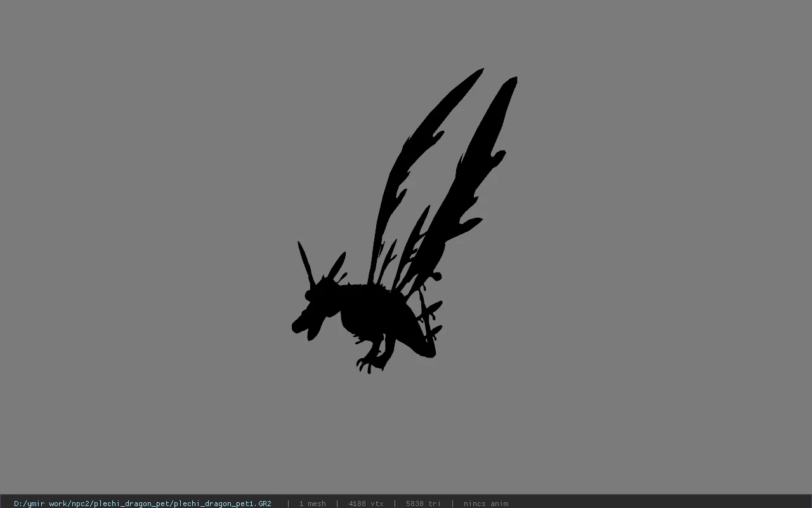Click the plechi_dragon_pet1.GR2 file path
The height and width of the screenshot is (508, 812).
pyautogui.click(x=143, y=504)
